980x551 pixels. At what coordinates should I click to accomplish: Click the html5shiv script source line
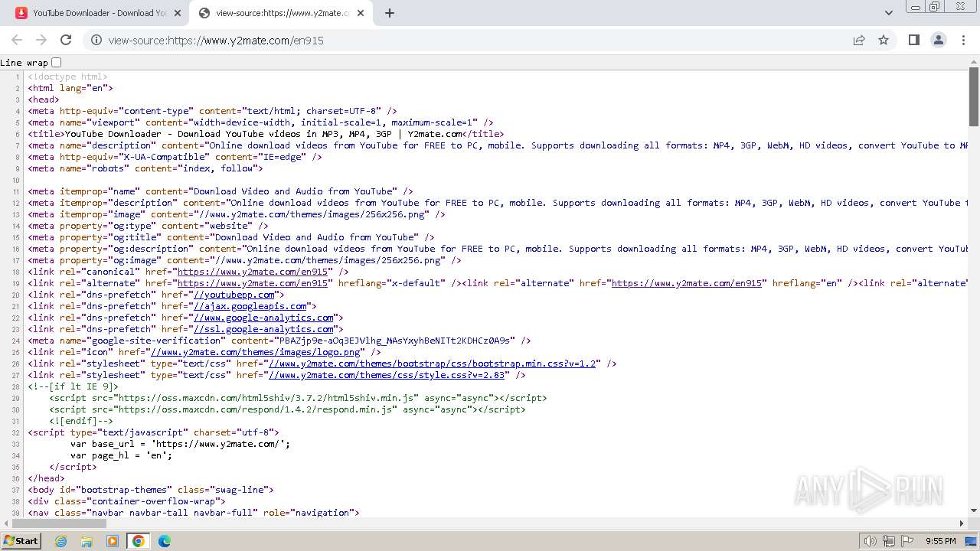click(x=299, y=398)
